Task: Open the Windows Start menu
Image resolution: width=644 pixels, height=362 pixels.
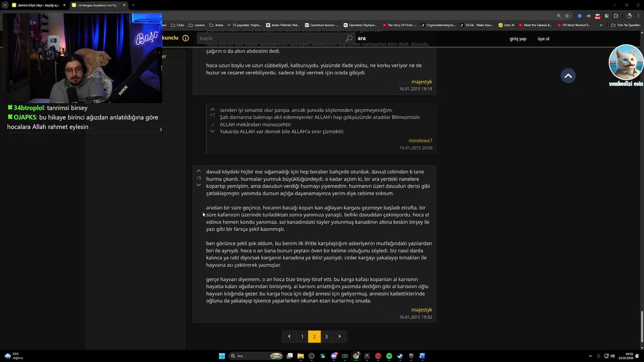Action: 222,356
